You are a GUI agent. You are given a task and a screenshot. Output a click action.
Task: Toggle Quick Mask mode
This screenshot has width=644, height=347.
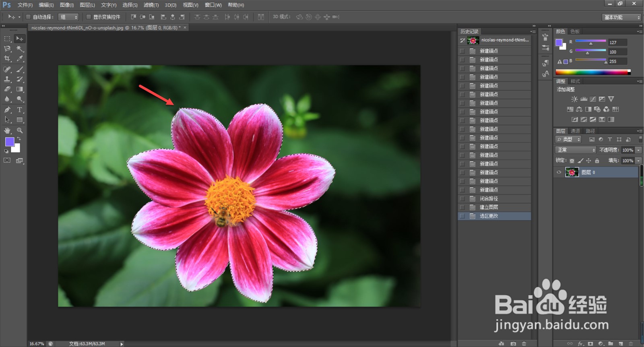pyautogui.click(x=7, y=160)
